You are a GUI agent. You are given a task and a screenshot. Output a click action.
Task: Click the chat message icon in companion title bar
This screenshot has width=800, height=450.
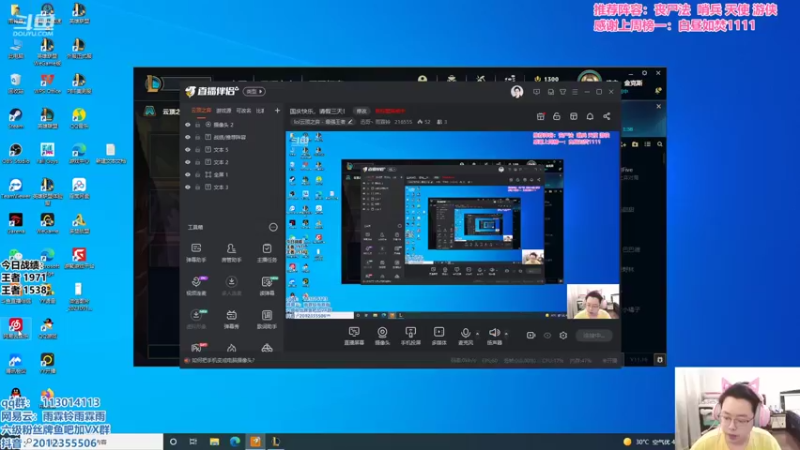(536, 92)
